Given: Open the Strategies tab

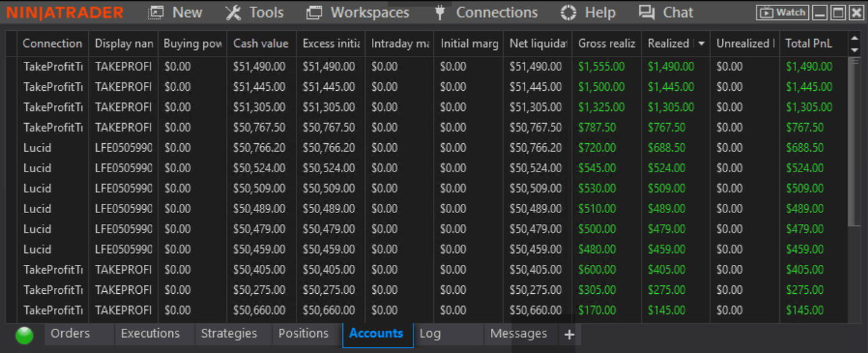Looking at the screenshot, I should click(229, 334).
